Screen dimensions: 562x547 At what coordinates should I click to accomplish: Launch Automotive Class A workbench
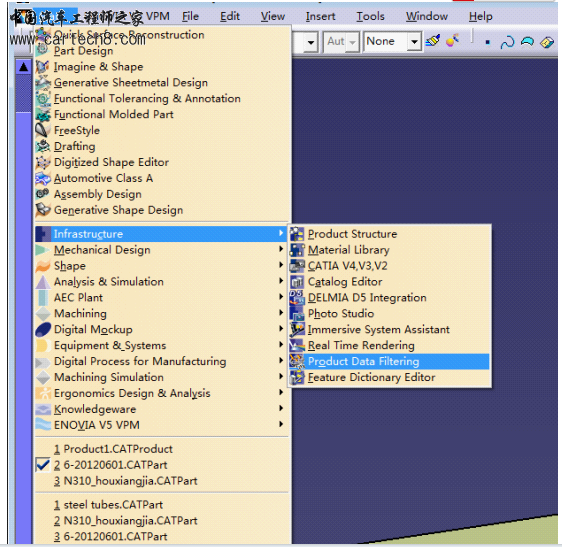click(x=161, y=178)
